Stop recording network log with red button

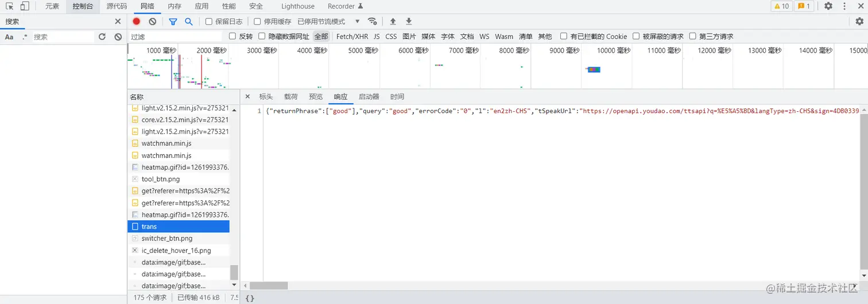137,21
